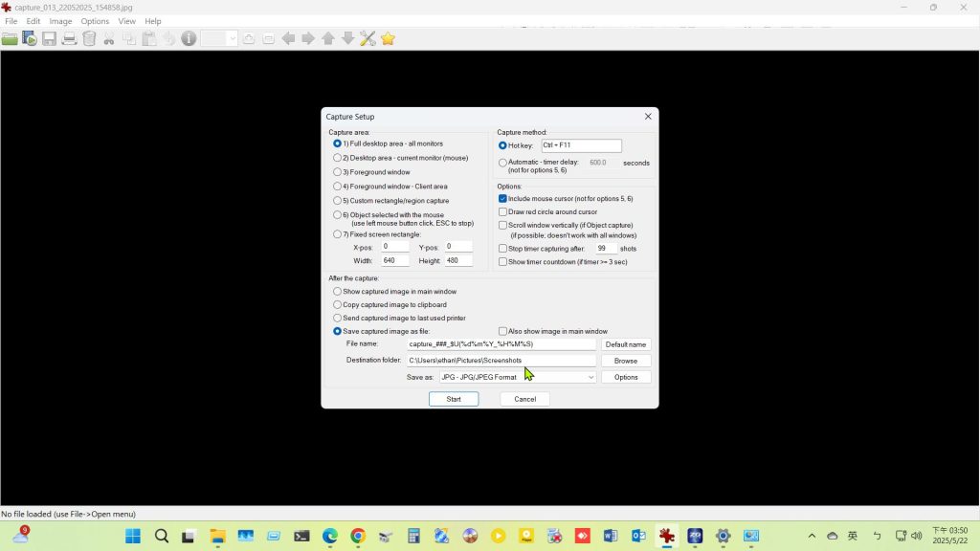980x551 pixels.
Task: Open the toolbar zoom level dropdown
Action: 232,39
